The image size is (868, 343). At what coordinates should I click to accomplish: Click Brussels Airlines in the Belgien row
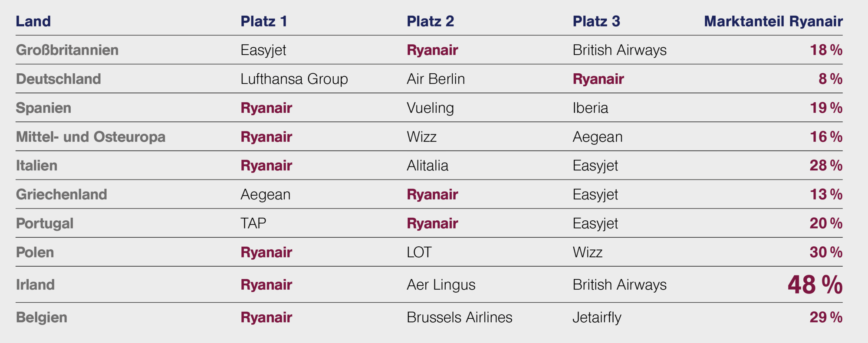click(x=460, y=317)
